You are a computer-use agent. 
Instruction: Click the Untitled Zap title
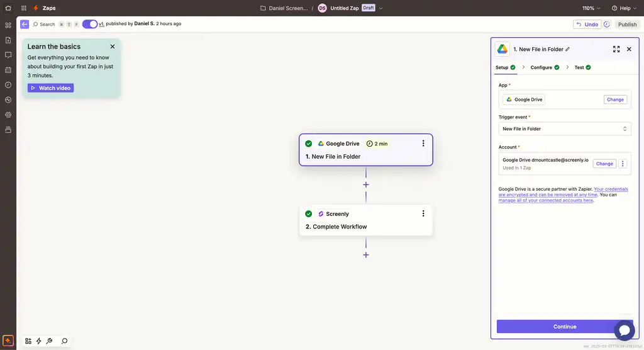pyautogui.click(x=344, y=8)
